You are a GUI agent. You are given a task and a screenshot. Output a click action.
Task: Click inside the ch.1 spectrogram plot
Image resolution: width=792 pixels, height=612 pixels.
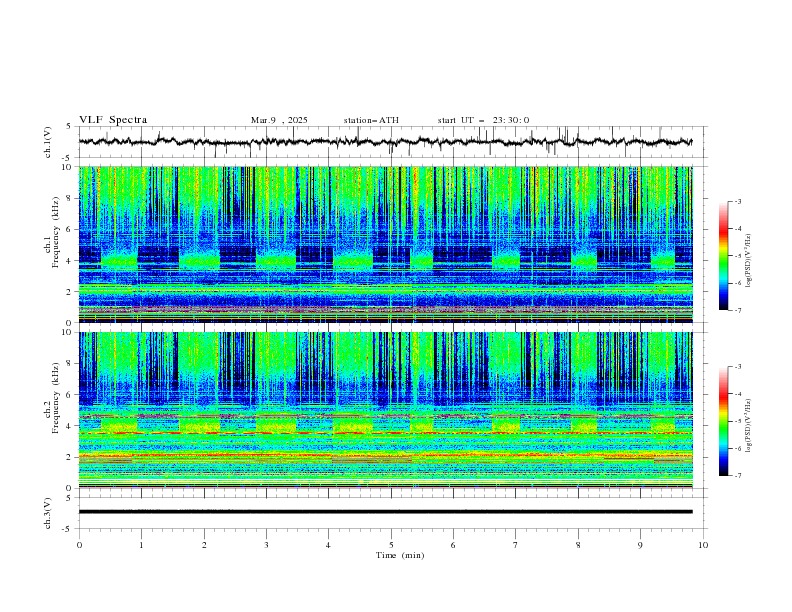coord(386,244)
